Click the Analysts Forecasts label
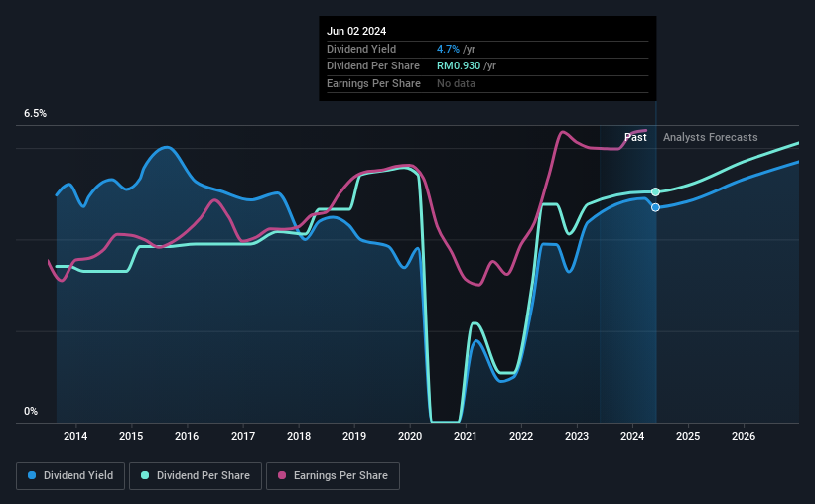The height and width of the screenshot is (504, 815). [711, 137]
